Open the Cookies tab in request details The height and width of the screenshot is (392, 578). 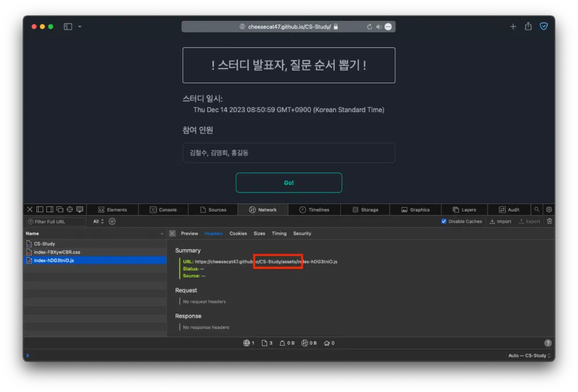(x=238, y=233)
